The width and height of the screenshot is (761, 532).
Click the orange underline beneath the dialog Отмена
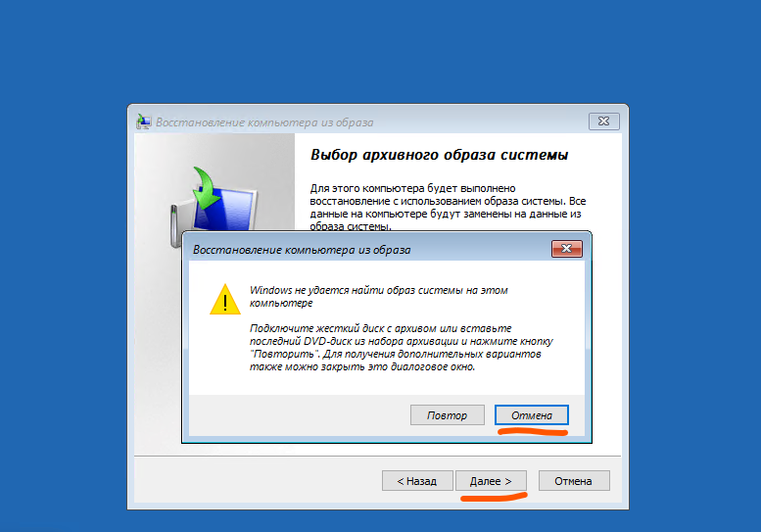pos(533,431)
